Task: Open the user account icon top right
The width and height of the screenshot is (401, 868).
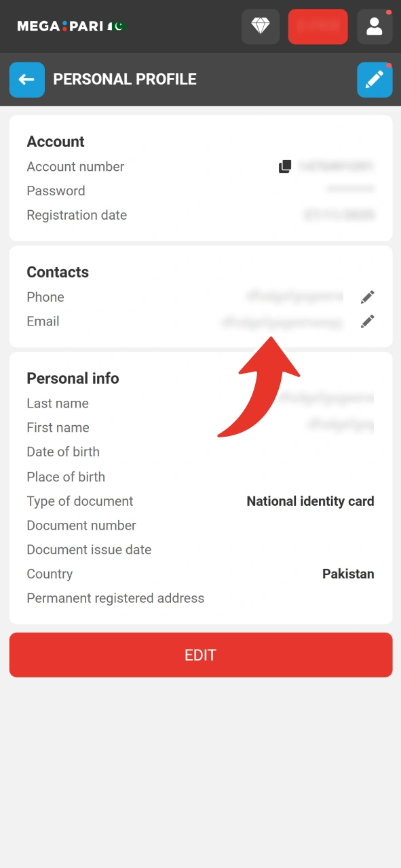Action: pyautogui.click(x=375, y=26)
